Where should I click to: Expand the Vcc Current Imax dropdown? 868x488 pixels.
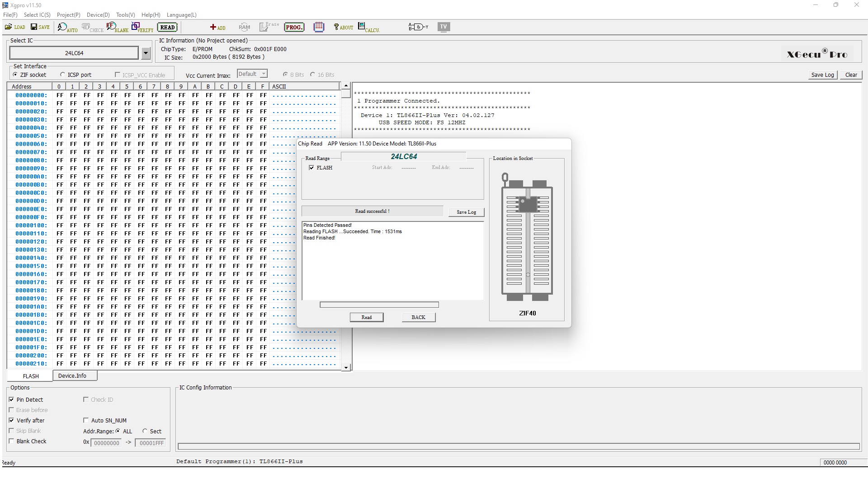tap(264, 74)
